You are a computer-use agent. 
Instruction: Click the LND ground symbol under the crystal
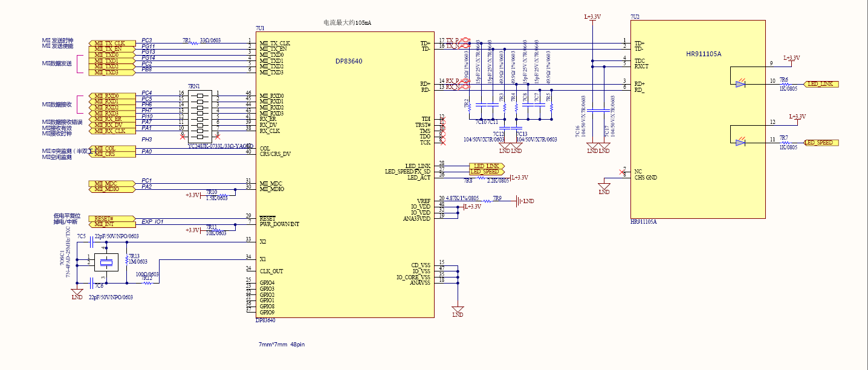coord(77,293)
